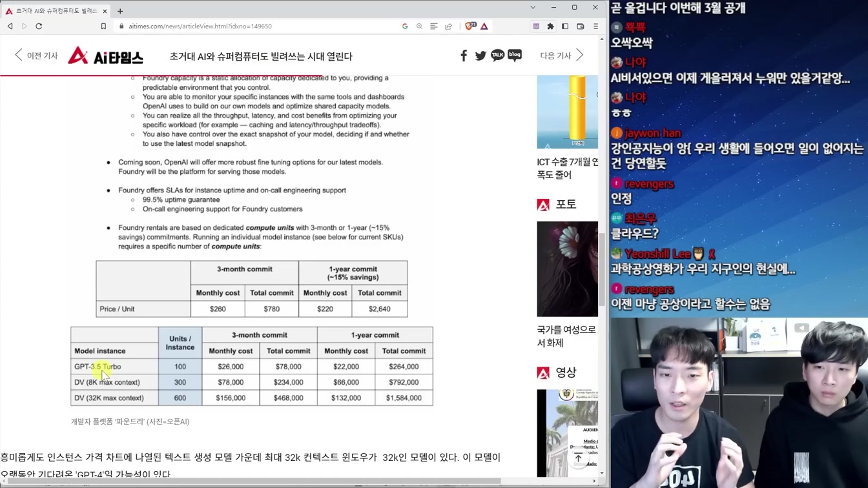Open the ICT 수출 7개월 article link

coord(568,168)
